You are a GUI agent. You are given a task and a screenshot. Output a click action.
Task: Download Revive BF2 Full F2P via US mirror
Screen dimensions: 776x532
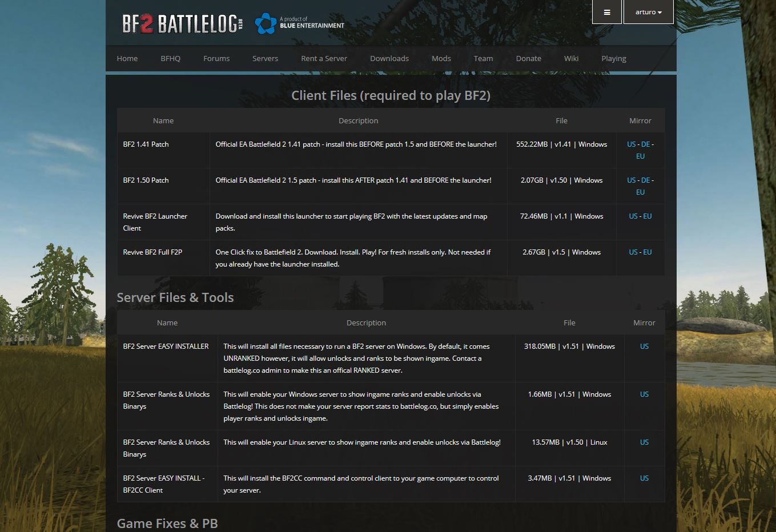coord(633,252)
